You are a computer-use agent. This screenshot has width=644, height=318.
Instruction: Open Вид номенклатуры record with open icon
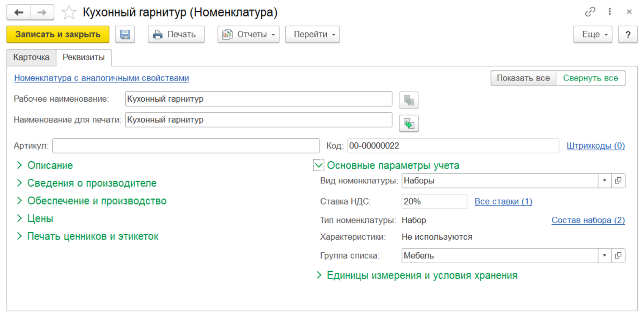[x=618, y=180]
